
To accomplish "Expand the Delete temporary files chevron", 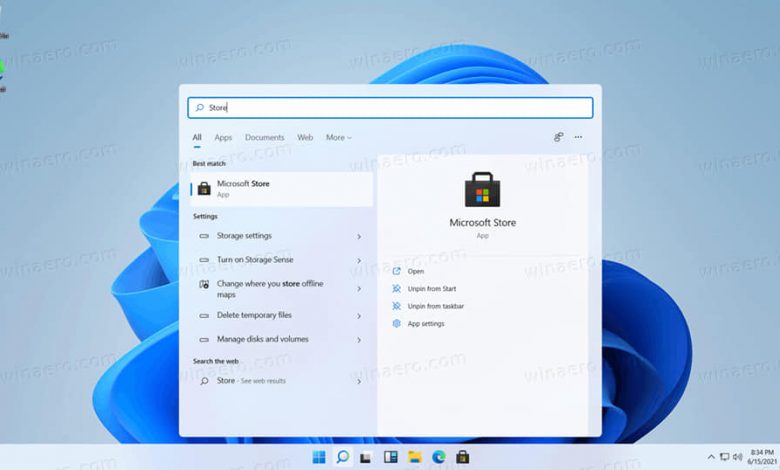I will tap(359, 316).
